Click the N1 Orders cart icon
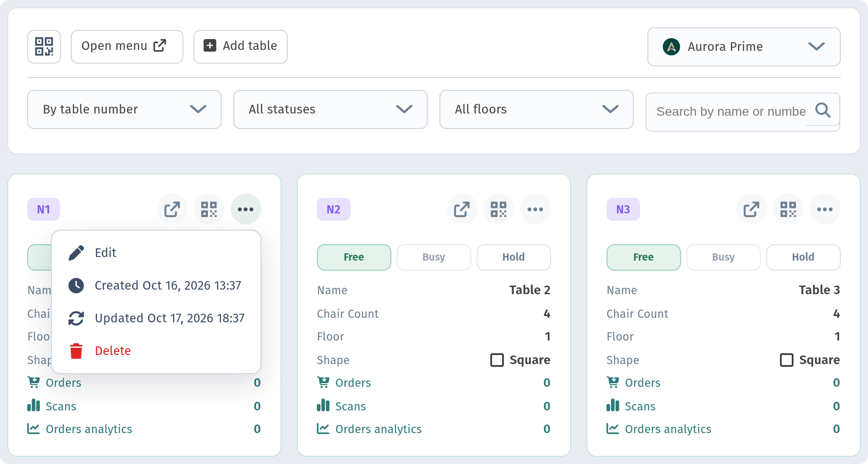The width and height of the screenshot is (868, 464). pyautogui.click(x=34, y=383)
